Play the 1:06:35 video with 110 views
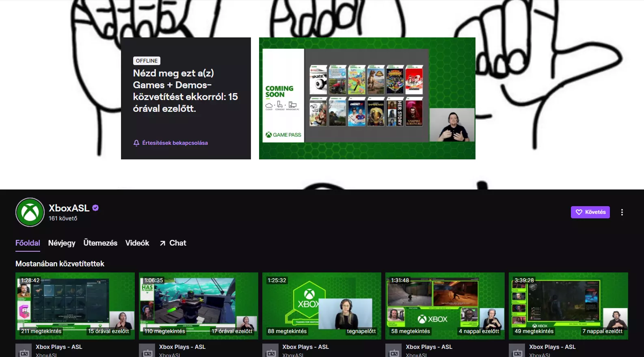This screenshot has width=644, height=357. pos(199,306)
